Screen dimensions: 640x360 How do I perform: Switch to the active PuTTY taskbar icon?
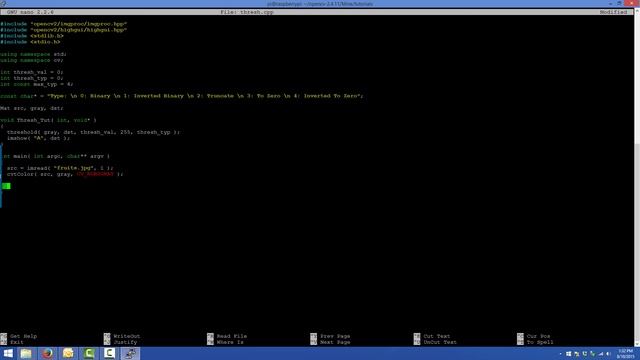131,353
